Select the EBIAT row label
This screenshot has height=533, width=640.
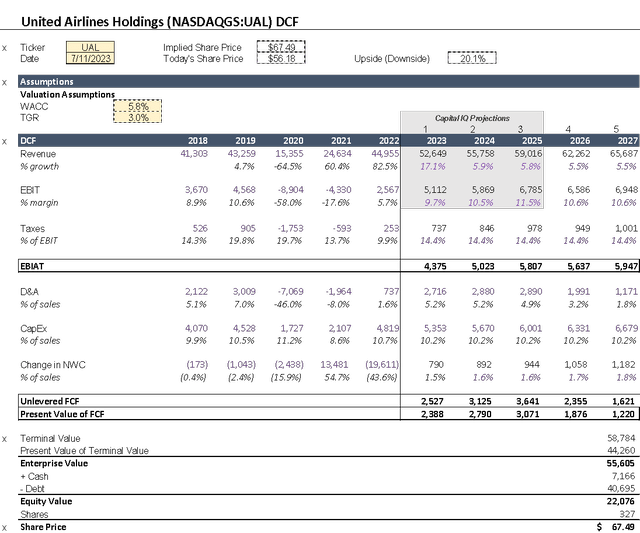[x=32, y=266]
